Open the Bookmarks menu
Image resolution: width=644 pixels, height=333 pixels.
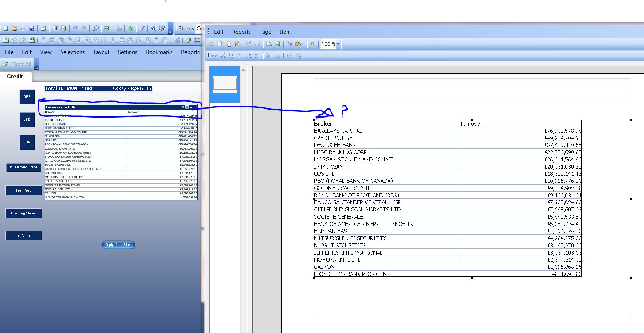point(159,52)
